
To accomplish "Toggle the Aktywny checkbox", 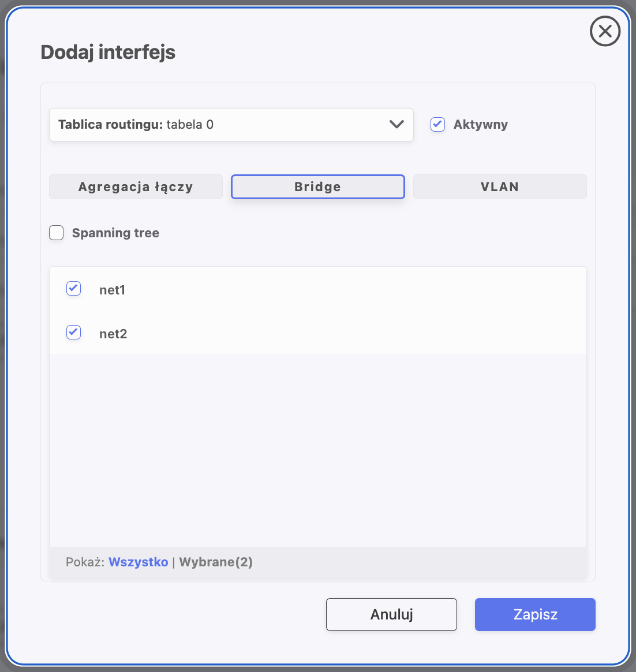I will pos(437,124).
